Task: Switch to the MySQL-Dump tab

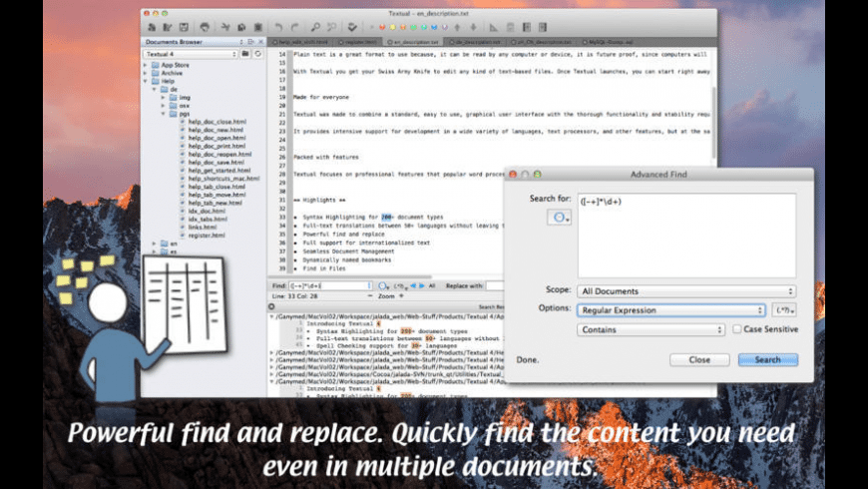Action: coord(609,42)
